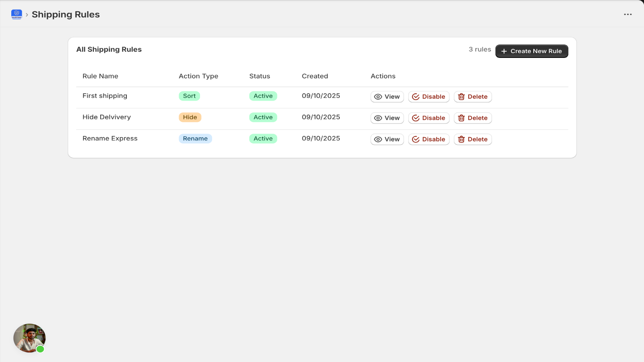Click trash icon for Hide Delvivery
The height and width of the screenshot is (362, 644).
(x=461, y=118)
